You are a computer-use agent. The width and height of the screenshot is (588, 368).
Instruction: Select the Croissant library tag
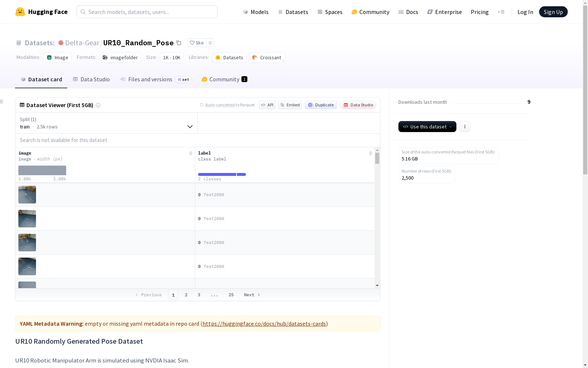(267, 57)
